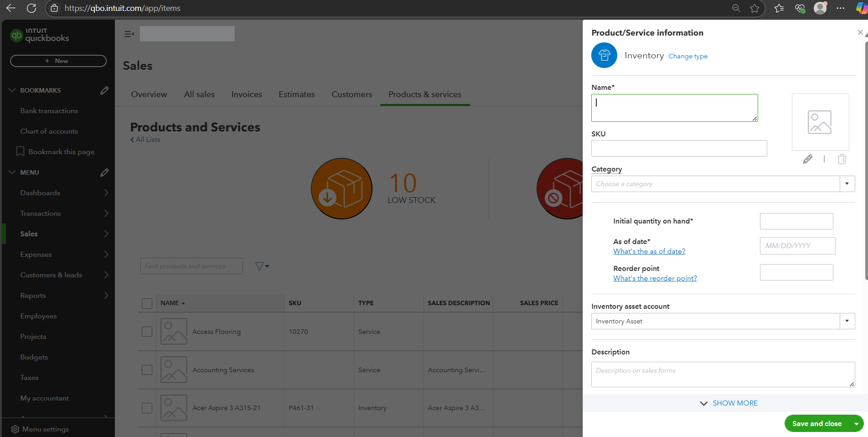Open Chart of accounts bookmark
Screen dimensions: 868x437
pyautogui.click(x=49, y=131)
